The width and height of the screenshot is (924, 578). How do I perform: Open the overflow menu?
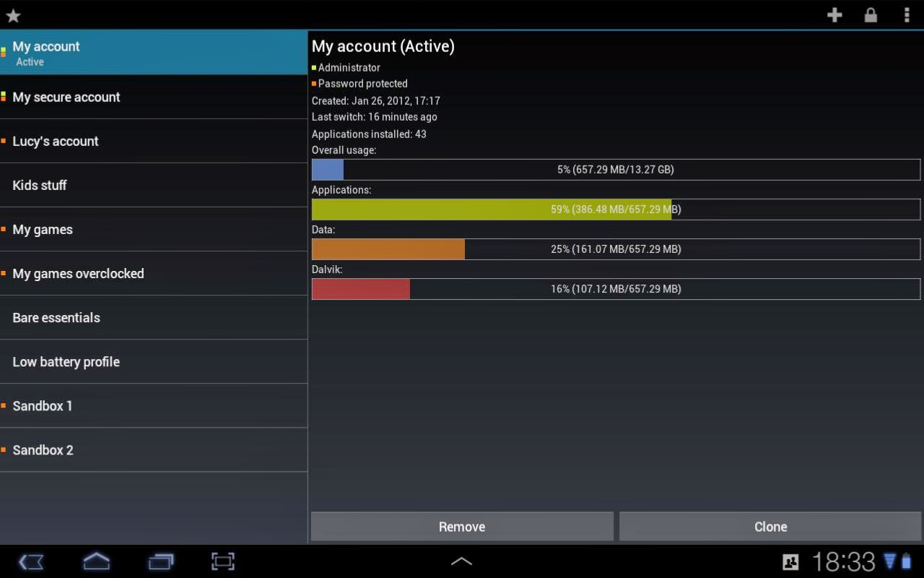(x=906, y=14)
